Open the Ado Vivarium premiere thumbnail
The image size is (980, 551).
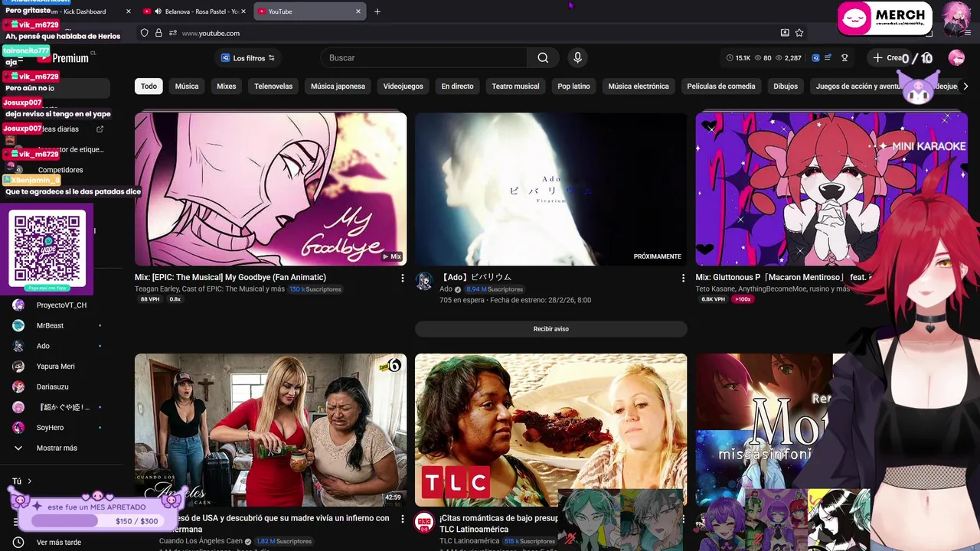(x=550, y=189)
